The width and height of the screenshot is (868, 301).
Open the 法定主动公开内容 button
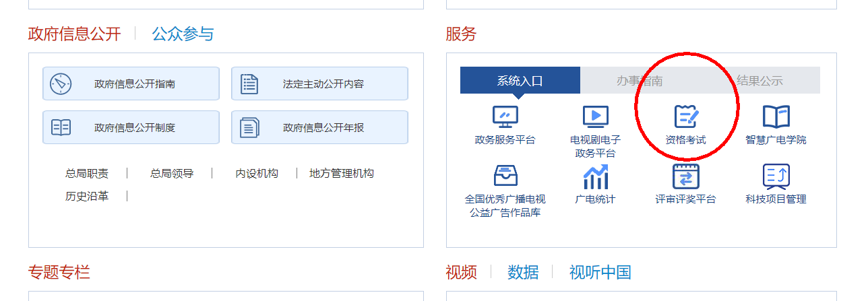319,83
